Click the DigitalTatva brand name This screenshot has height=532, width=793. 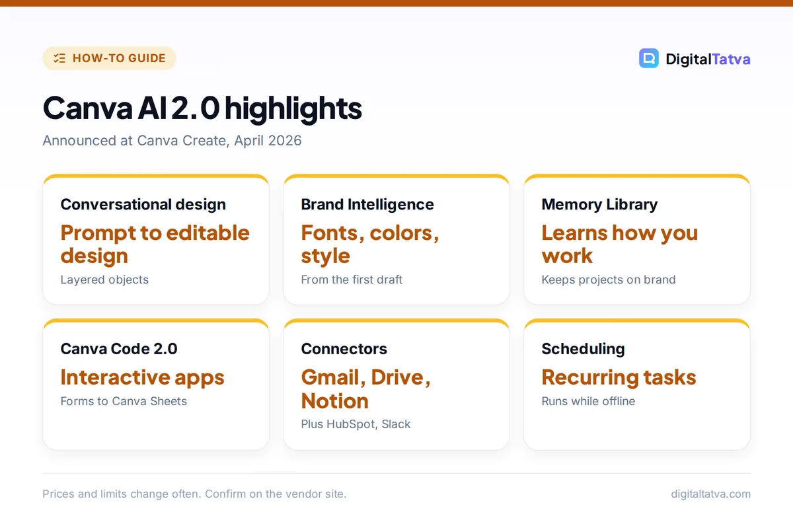tap(708, 59)
